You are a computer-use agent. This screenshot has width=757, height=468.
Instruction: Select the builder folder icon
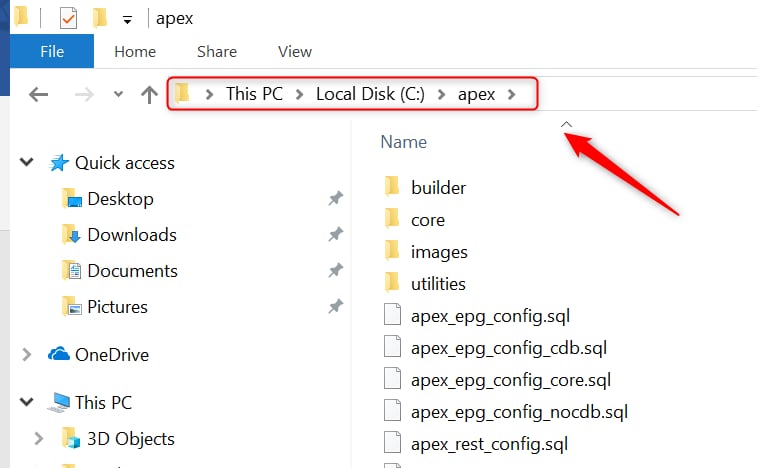pos(392,187)
